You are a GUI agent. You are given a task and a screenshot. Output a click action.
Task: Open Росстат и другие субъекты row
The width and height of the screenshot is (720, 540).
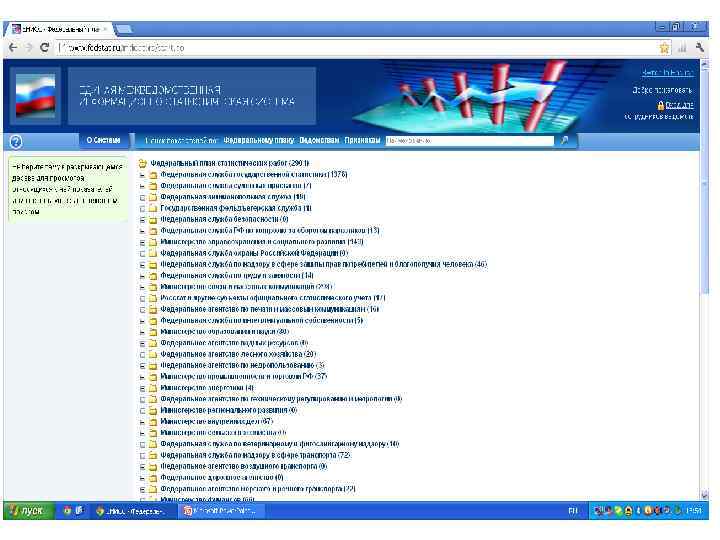coord(273,298)
